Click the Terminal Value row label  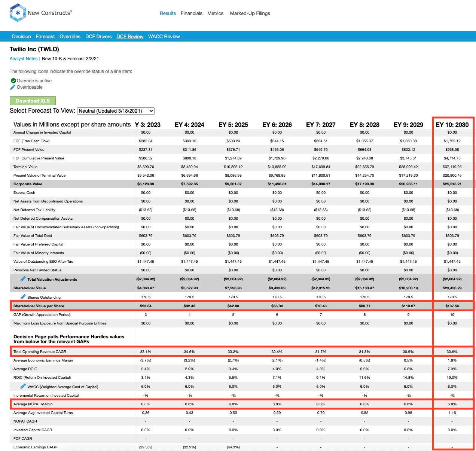[x=25, y=167]
